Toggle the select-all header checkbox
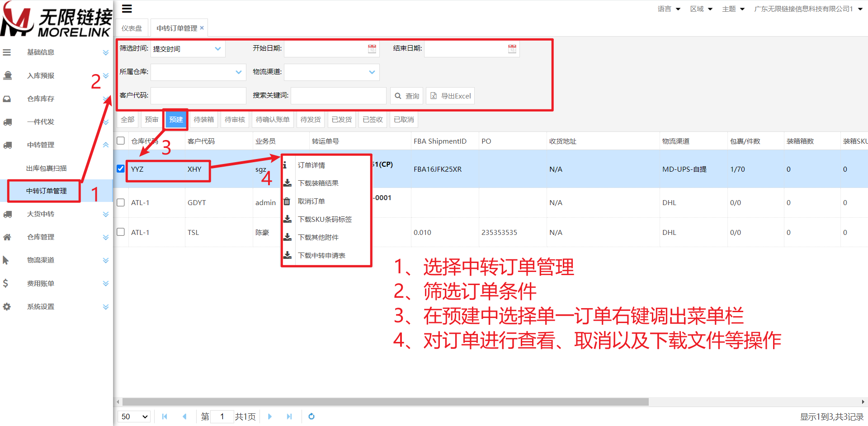 (x=121, y=140)
